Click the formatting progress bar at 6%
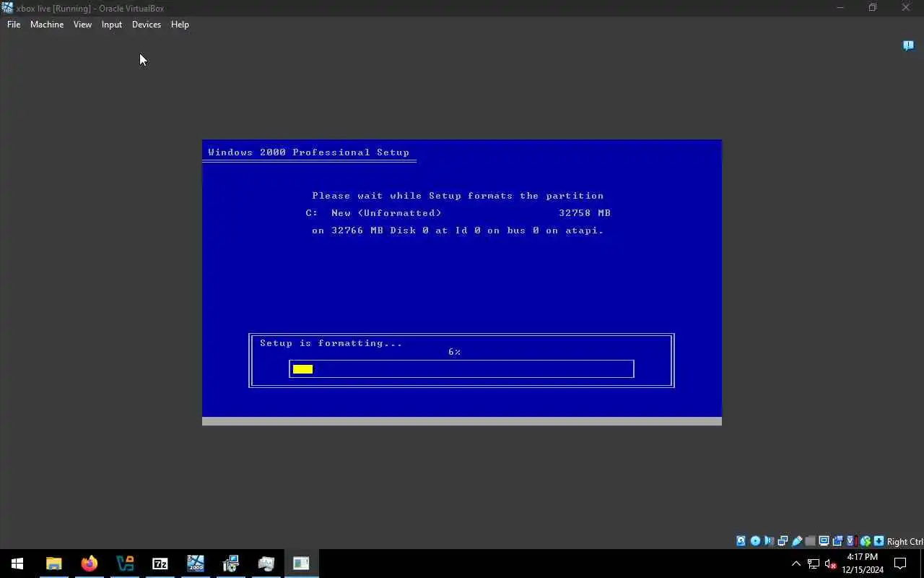924x578 pixels. tap(461, 369)
